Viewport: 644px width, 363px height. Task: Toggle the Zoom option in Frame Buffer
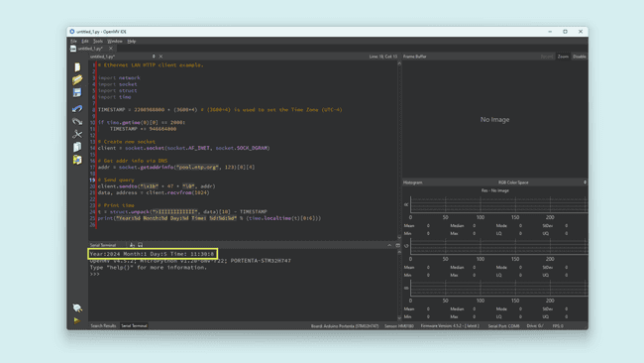(x=563, y=57)
